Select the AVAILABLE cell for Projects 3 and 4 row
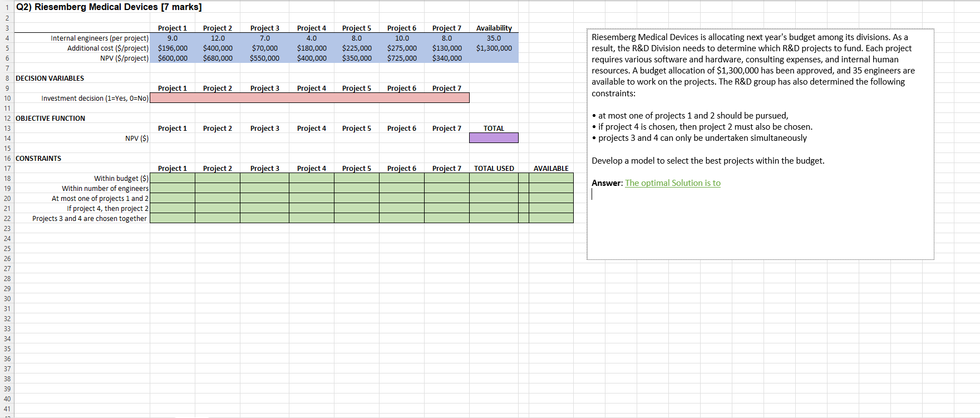Image resolution: width=980 pixels, height=418 pixels. [x=551, y=218]
